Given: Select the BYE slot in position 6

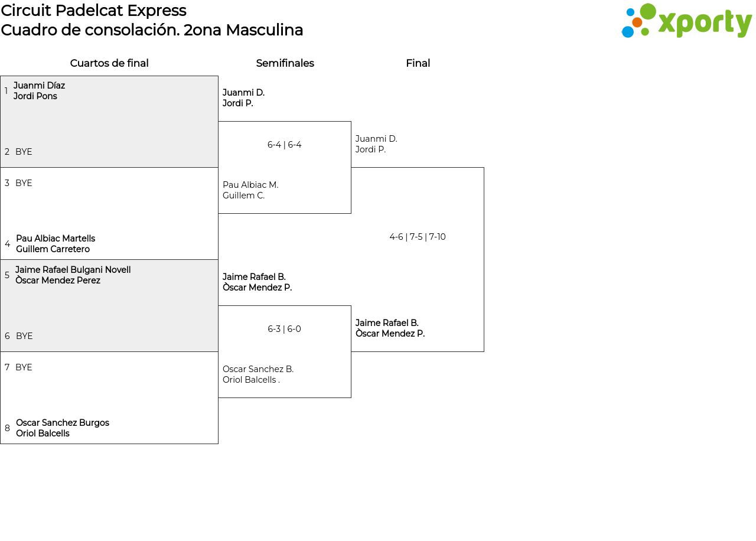Looking at the screenshot, I should pyautogui.click(x=24, y=336).
